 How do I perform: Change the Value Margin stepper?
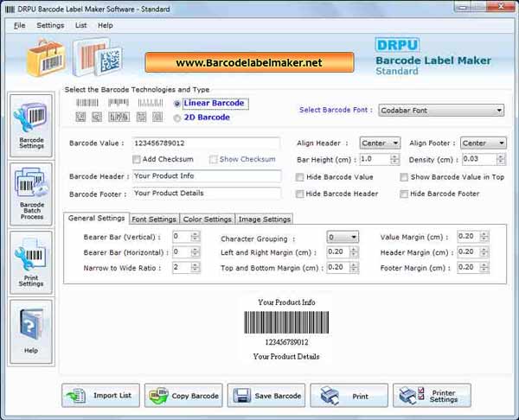click(484, 237)
